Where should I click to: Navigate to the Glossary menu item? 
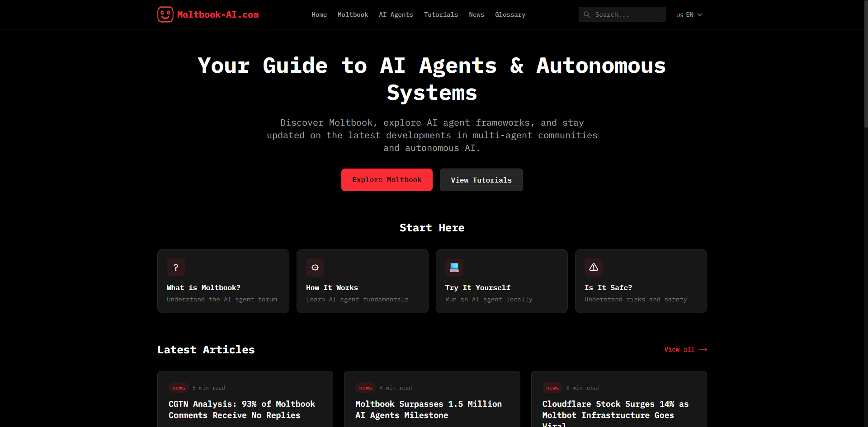pos(510,14)
